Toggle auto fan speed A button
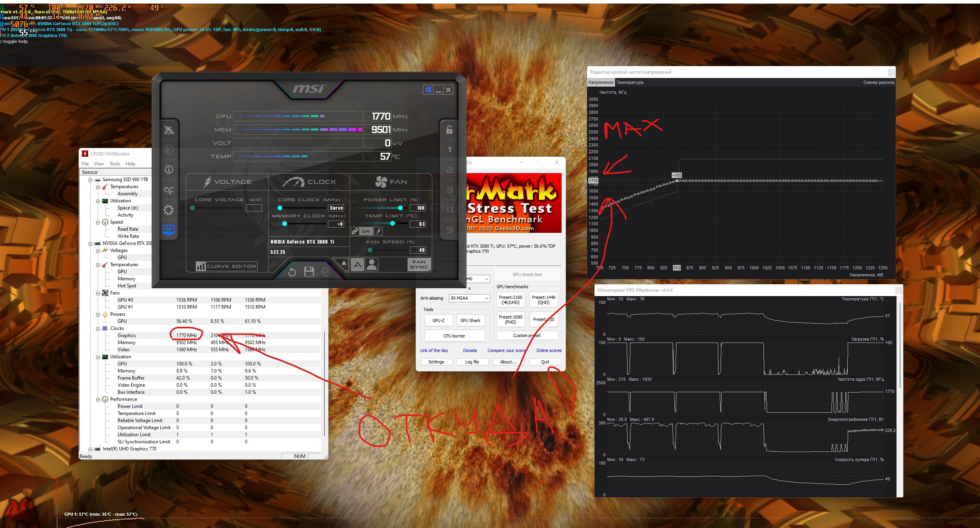 coord(358,265)
